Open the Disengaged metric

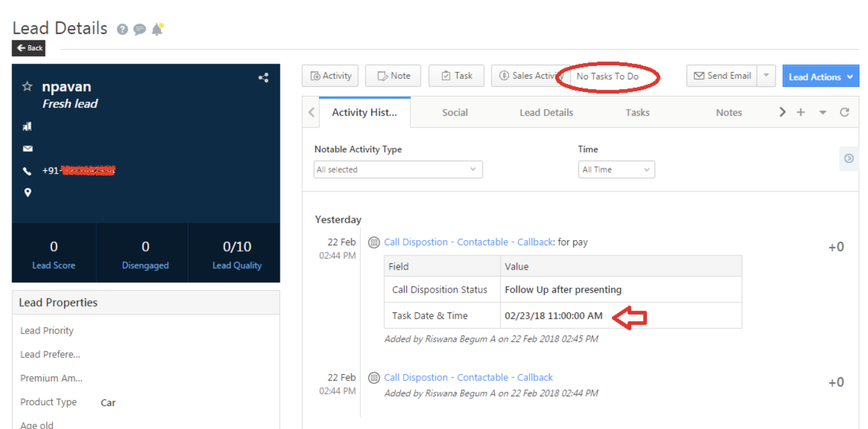pyautogui.click(x=145, y=254)
